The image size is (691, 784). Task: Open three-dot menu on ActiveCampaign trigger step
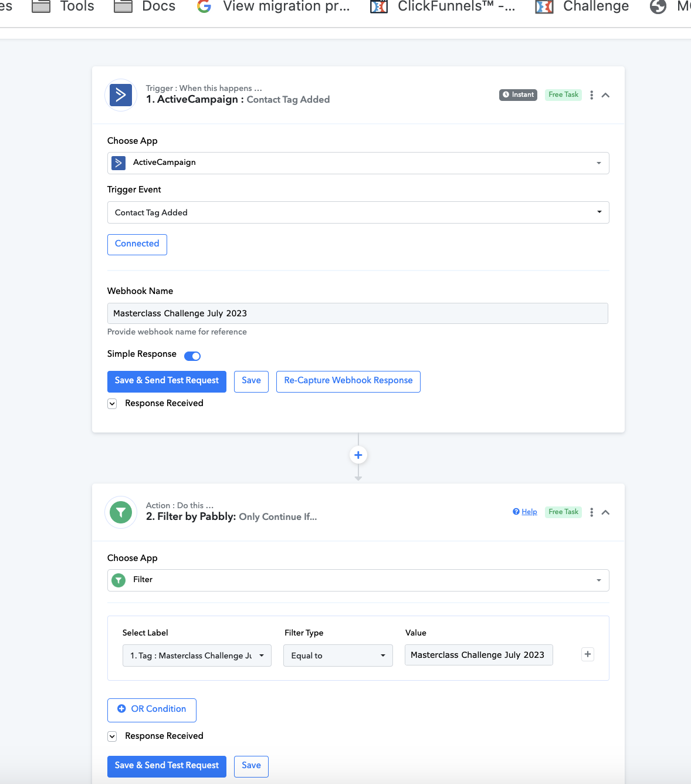(591, 95)
